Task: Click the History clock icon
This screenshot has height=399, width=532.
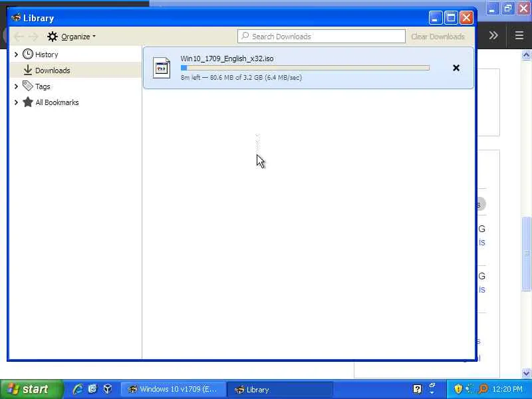Action: [28, 54]
